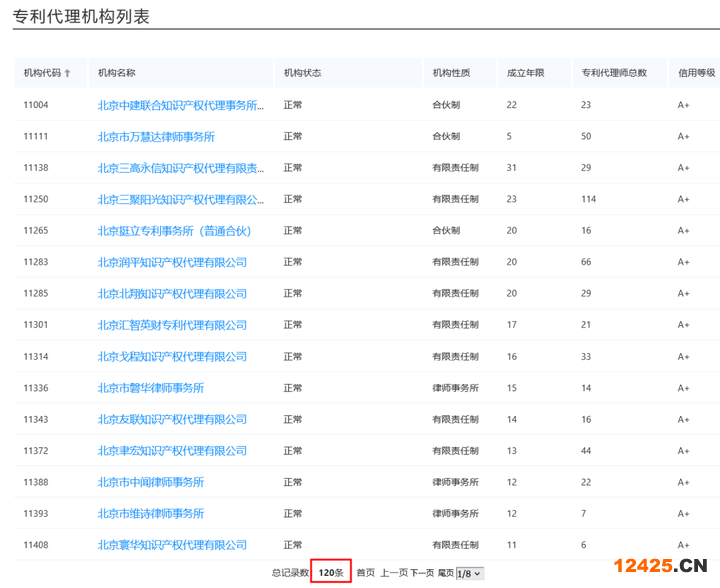Screen dimensions: 720x588
Task: Open 北京市万慧达律师事务所 details
Action: click(x=156, y=137)
